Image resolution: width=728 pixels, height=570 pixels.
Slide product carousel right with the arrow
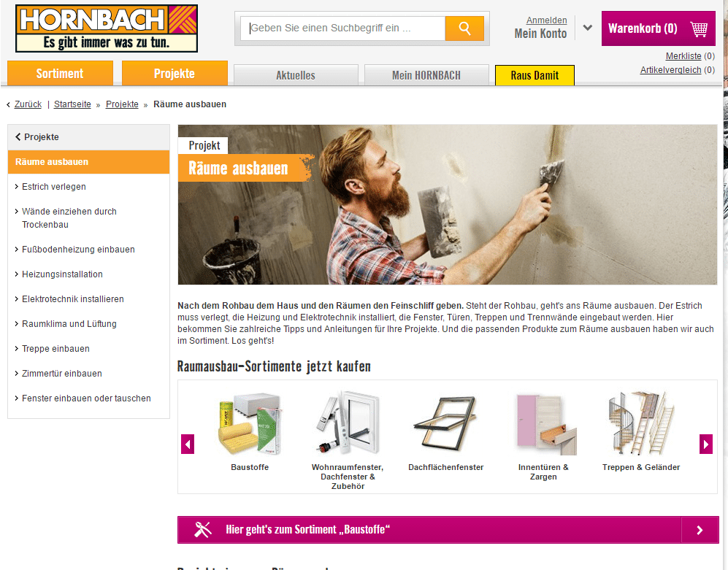point(705,444)
